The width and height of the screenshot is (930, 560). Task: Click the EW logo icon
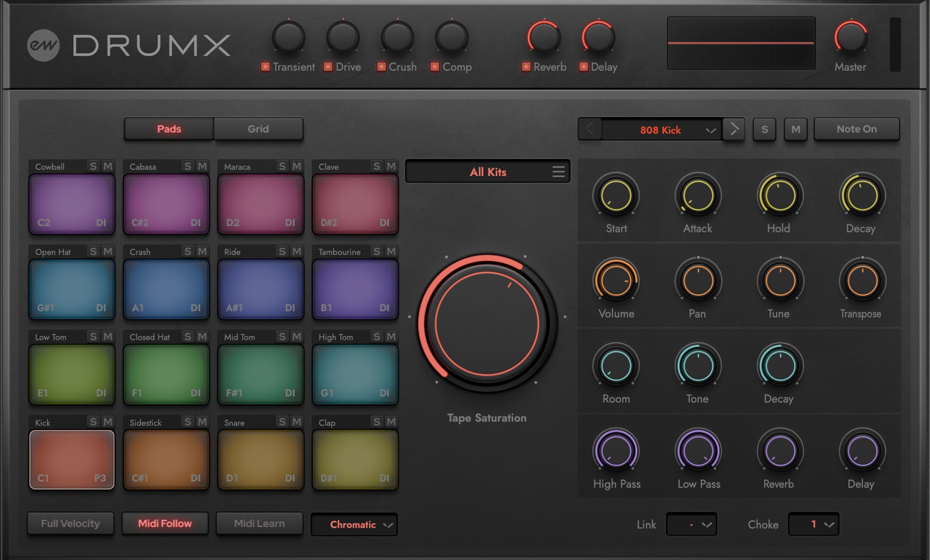click(43, 45)
